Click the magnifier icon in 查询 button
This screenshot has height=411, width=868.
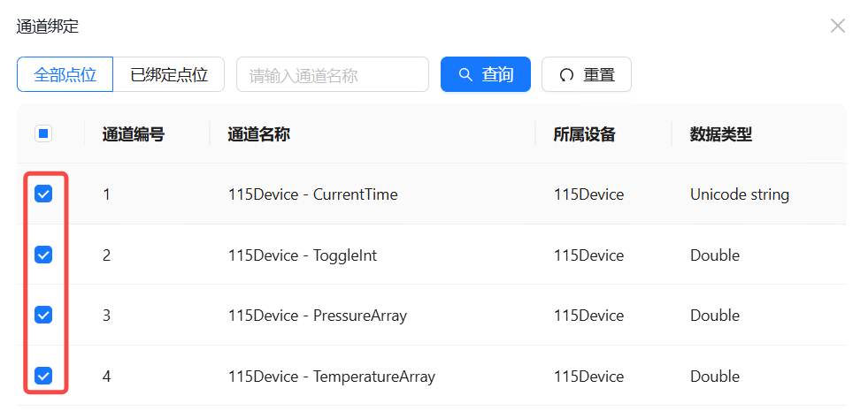(465, 75)
